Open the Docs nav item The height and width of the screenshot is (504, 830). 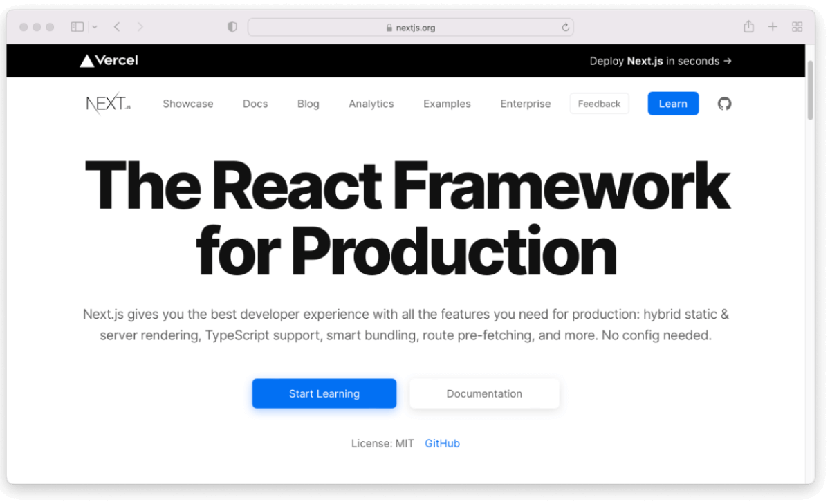click(x=255, y=104)
